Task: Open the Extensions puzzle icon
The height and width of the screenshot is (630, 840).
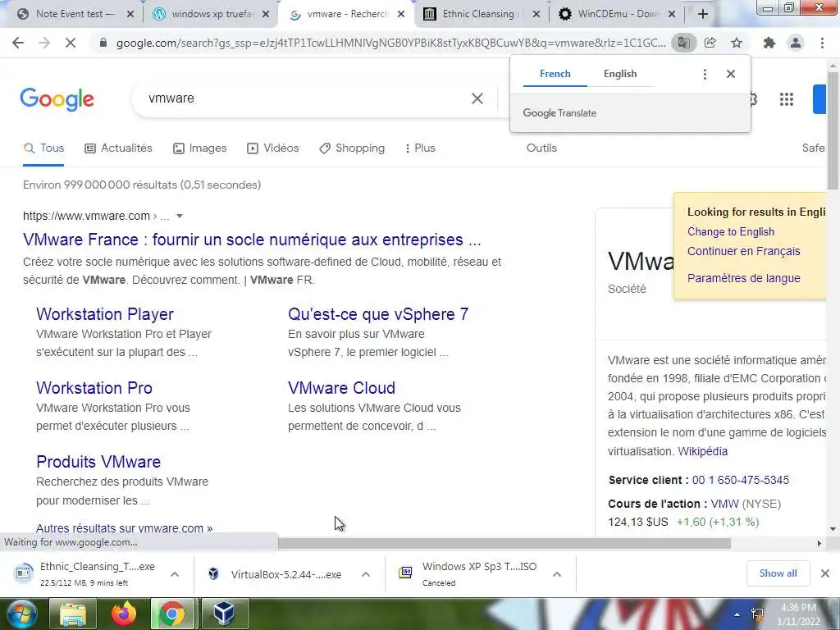Action: click(769, 43)
